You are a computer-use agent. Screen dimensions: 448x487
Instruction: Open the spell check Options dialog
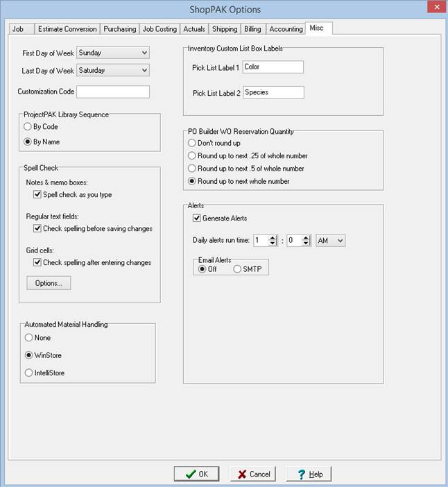pos(49,283)
